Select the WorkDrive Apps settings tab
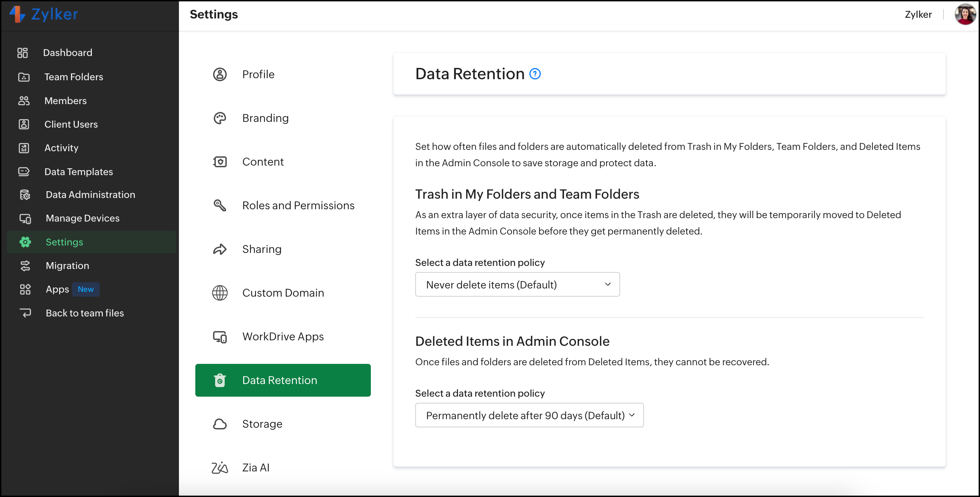Screen dimensions: 980x497 (283, 337)
